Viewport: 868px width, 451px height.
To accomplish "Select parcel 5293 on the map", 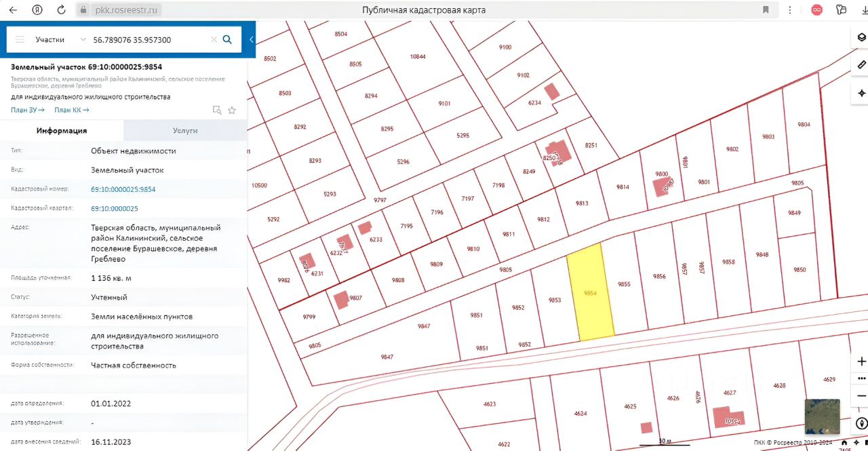I will (330, 194).
